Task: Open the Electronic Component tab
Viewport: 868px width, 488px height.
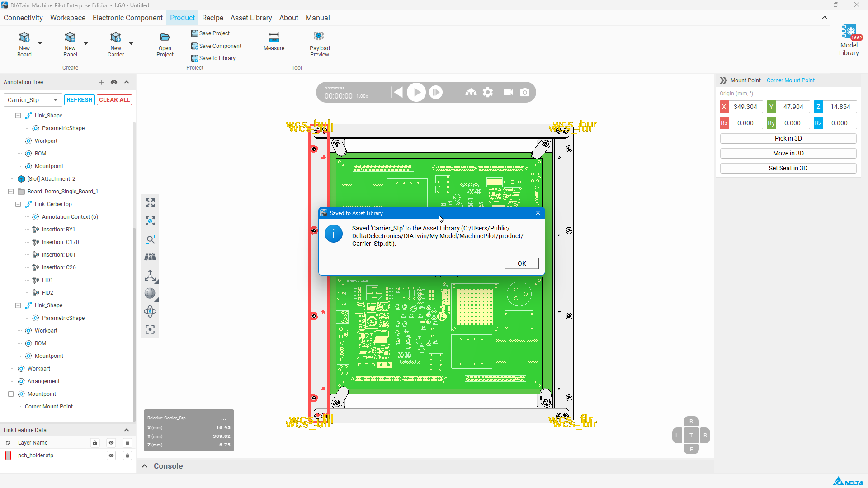Action: point(127,18)
